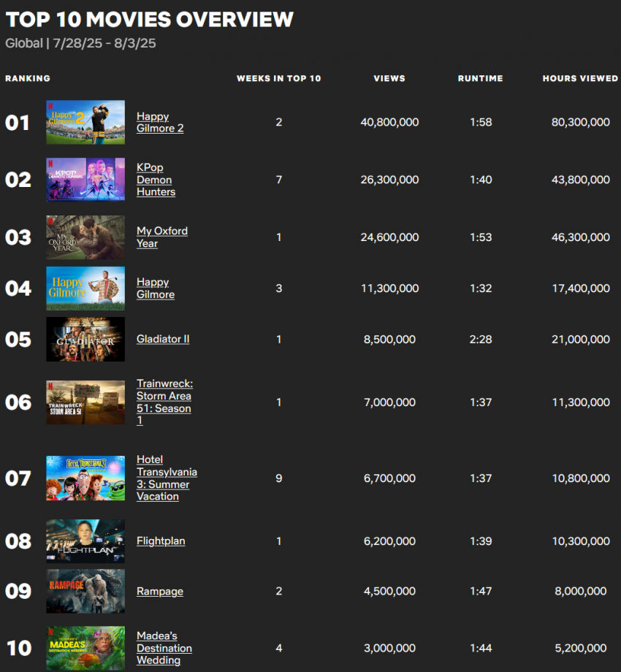The height and width of the screenshot is (672, 621).
Task: Open the Gladiator II title link
Action: coord(163,339)
